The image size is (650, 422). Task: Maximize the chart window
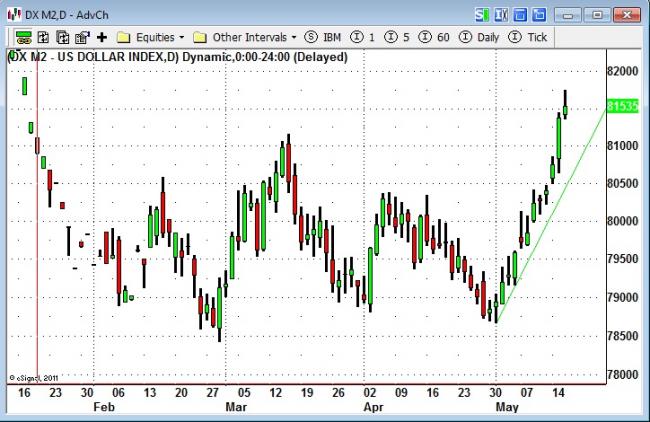pos(597,15)
